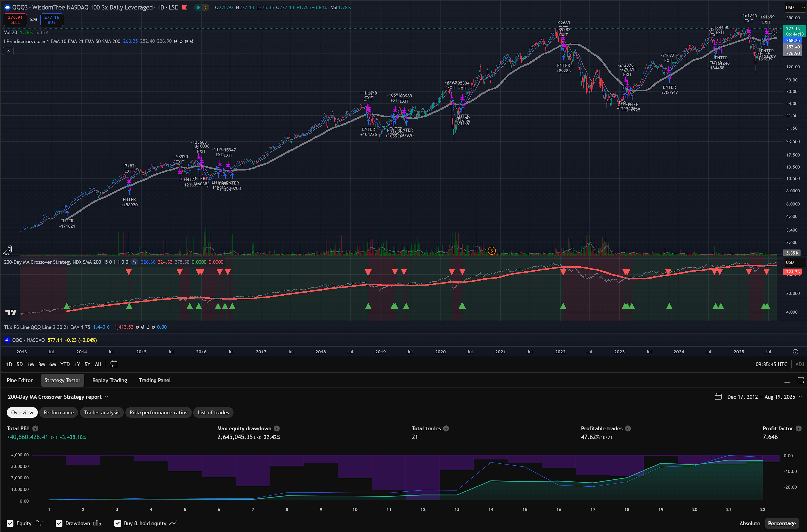807x532 pixels.
Task: Select the Risk/performance ratios tab
Action: (x=158, y=412)
